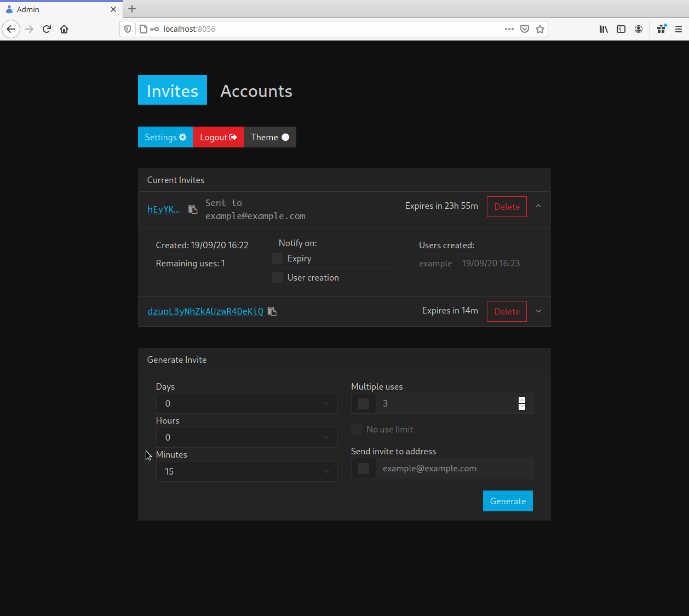The image size is (689, 616).
Task: Click the Generate button
Action: [x=508, y=501]
